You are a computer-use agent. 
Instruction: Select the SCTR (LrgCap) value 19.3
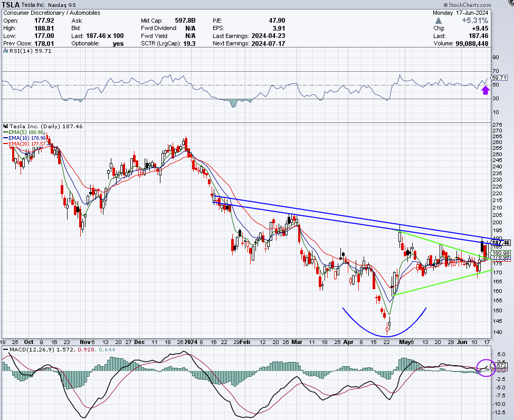coord(189,43)
